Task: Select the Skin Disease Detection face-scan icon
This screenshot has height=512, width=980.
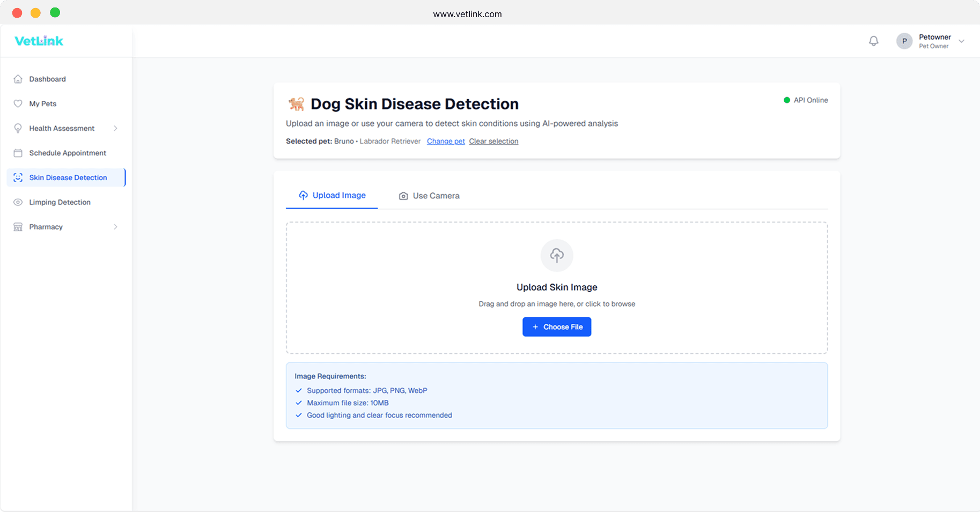Action: (x=18, y=177)
